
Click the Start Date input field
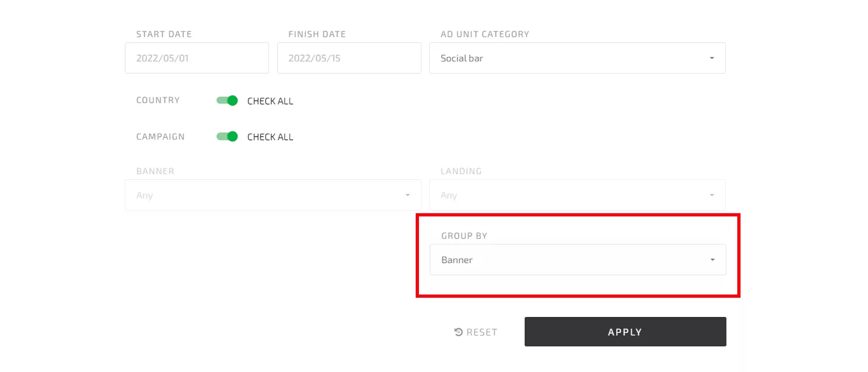(197, 58)
